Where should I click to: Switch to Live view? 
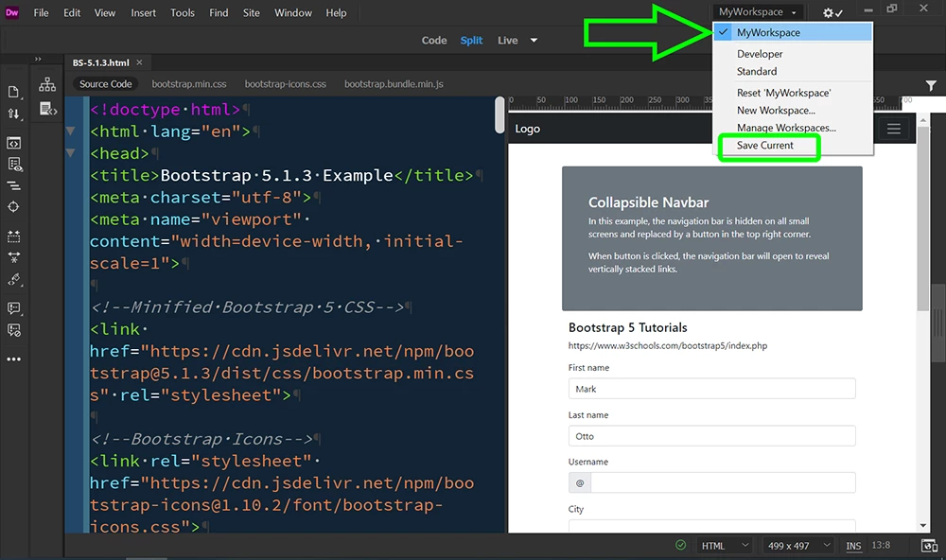(507, 41)
